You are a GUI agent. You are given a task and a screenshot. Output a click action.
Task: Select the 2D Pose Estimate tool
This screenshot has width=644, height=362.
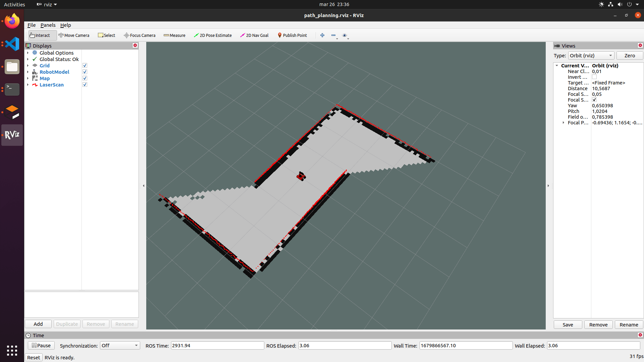click(213, 35)
